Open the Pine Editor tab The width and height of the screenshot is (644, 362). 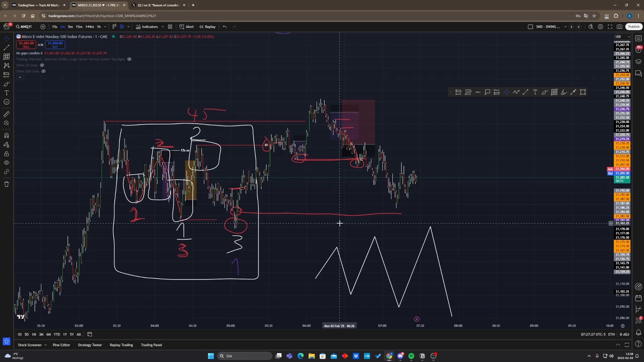pos(61,345)
